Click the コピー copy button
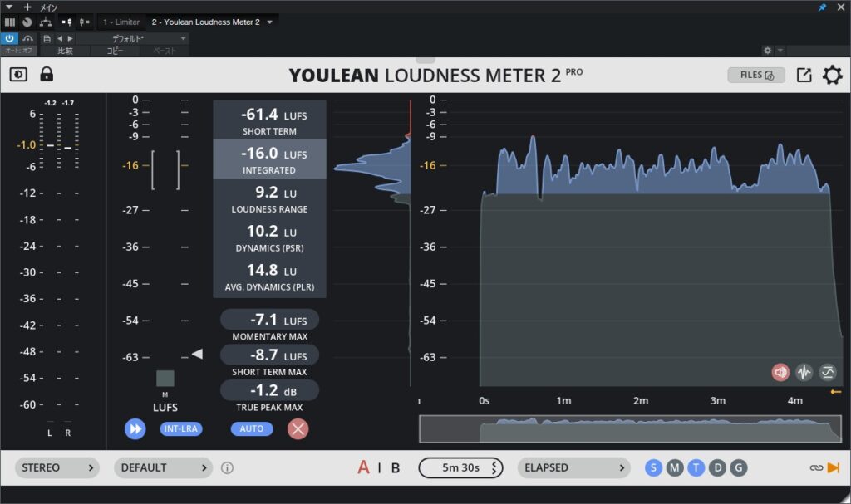The image size is (851, 504). point(115,51)
